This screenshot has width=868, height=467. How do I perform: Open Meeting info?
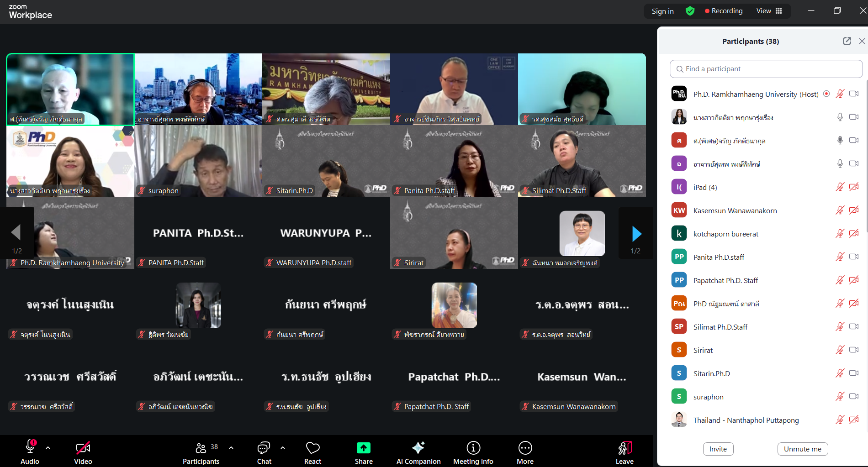coord(473,452)
